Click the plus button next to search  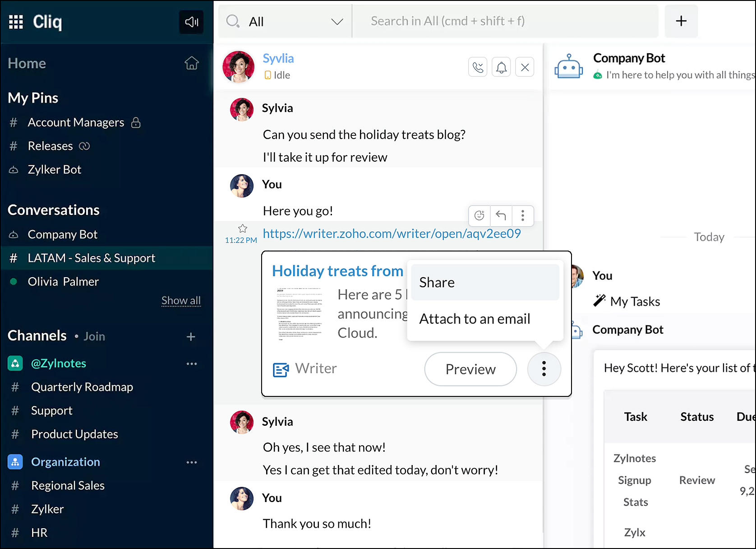click(681, 21)
